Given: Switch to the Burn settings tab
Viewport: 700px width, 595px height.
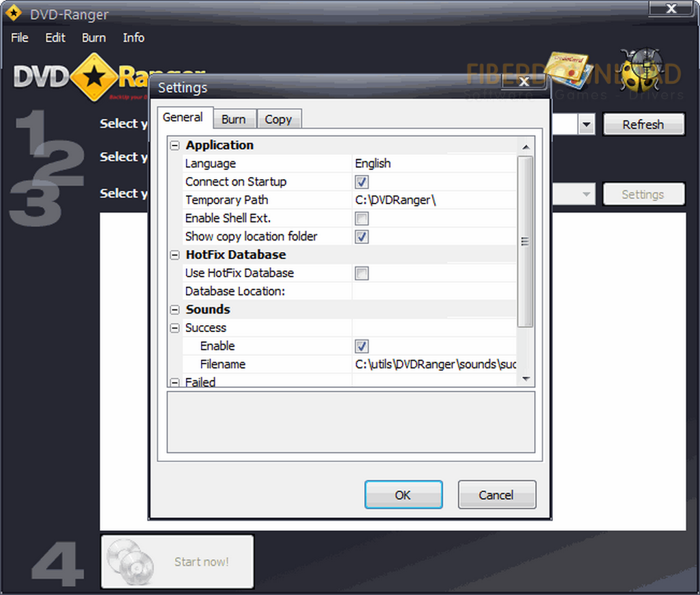Looking at the screenshot, I should point(234,119).
